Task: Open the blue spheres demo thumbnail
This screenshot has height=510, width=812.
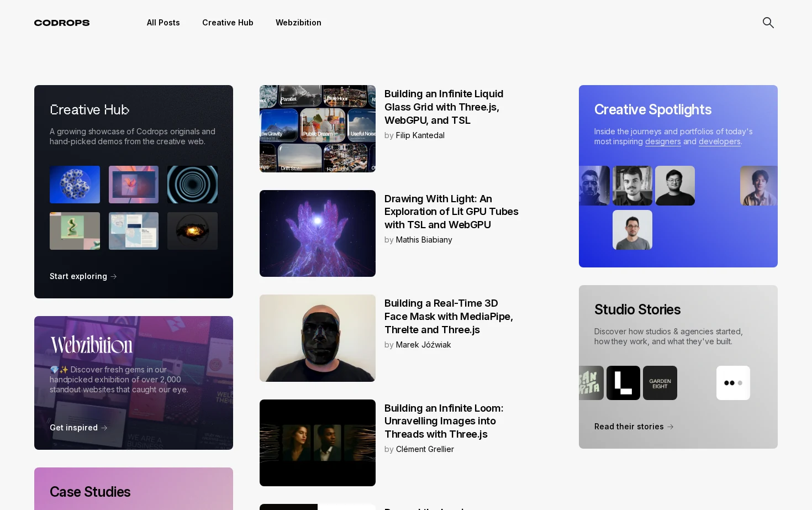Action: 75,185
